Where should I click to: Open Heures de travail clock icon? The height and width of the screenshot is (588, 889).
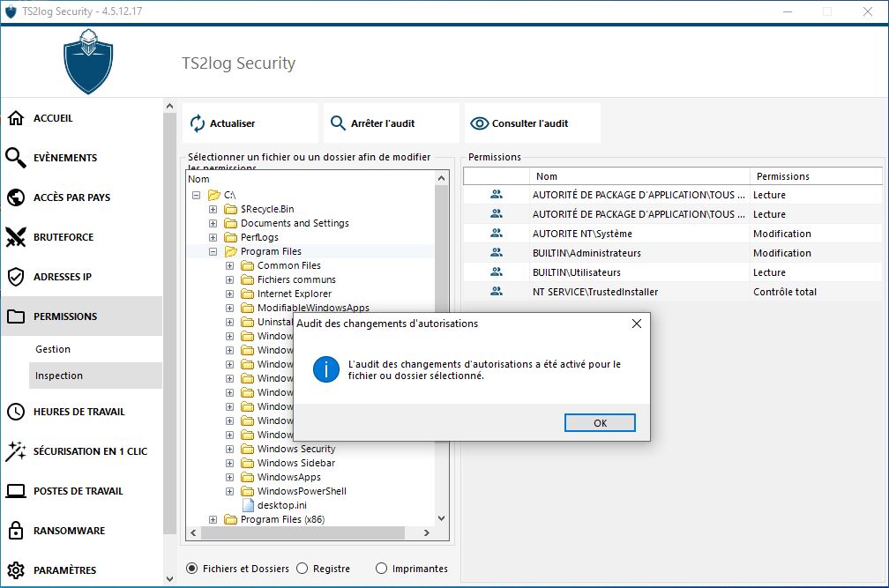16,412
